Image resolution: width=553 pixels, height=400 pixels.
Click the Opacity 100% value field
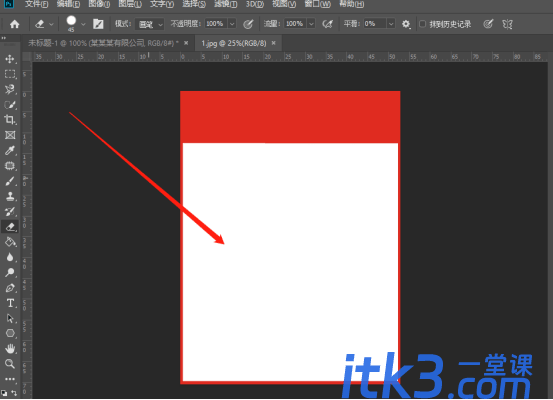(216, 24)
